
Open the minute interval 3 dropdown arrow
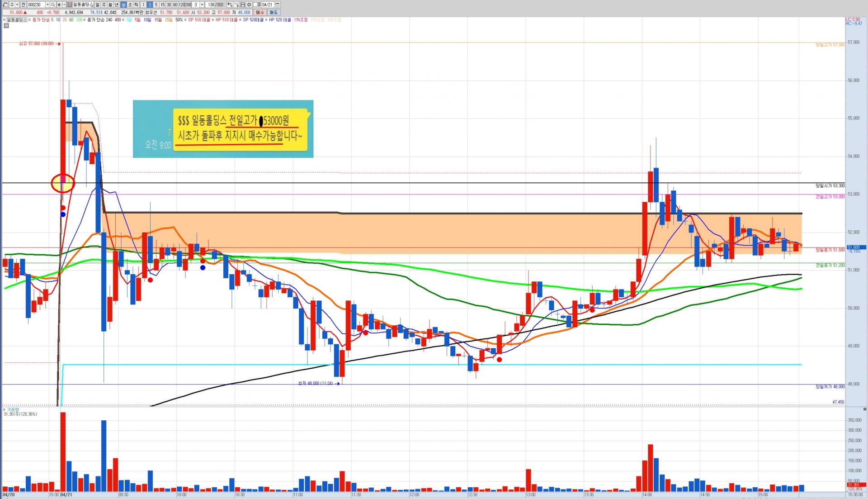pos(202,5)
